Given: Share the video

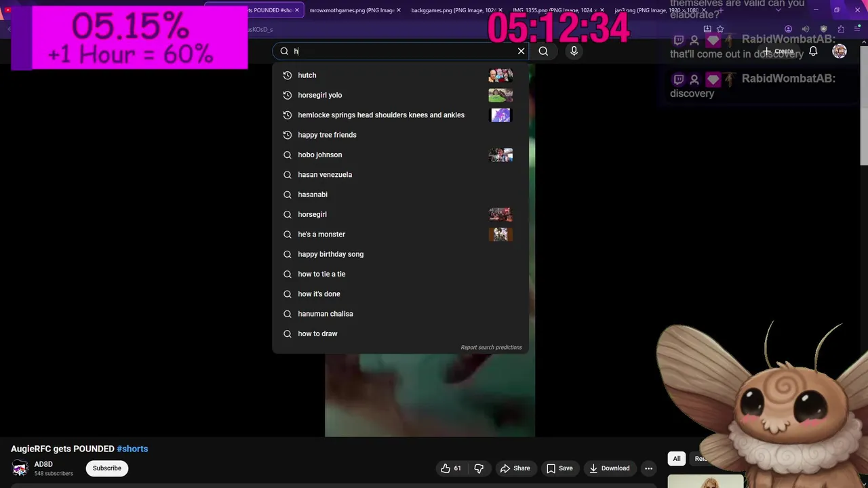Looking at the screenshot, I should (x=515, y=468).
